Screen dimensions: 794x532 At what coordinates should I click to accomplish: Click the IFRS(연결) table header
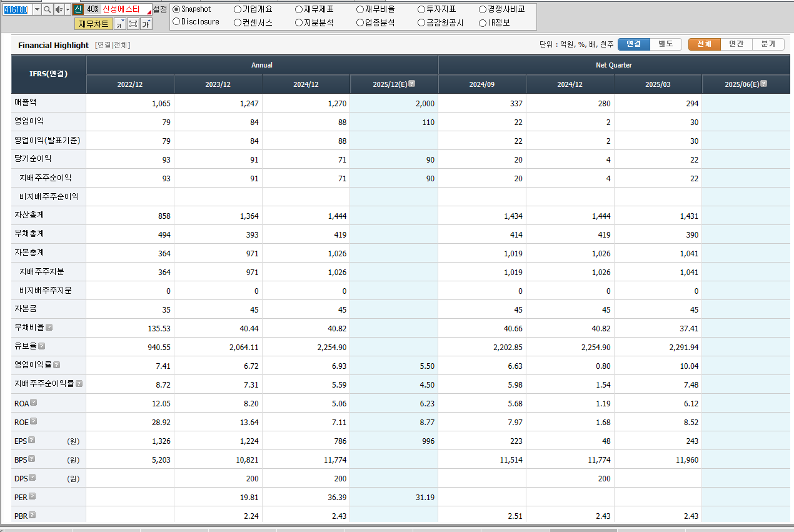click(x=49, y=74)
